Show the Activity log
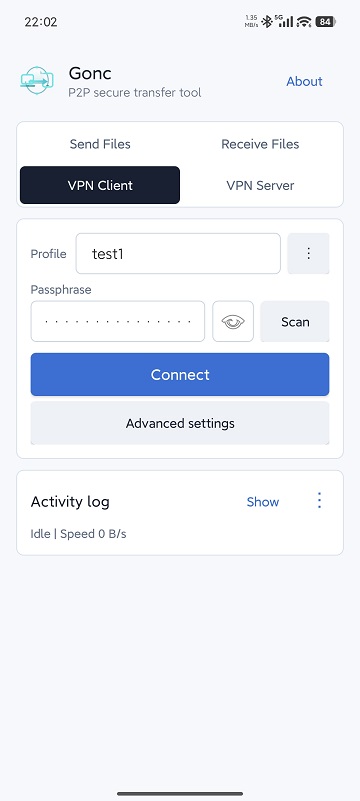Viewport: 360px width, 801px height. tap(262, 502)
